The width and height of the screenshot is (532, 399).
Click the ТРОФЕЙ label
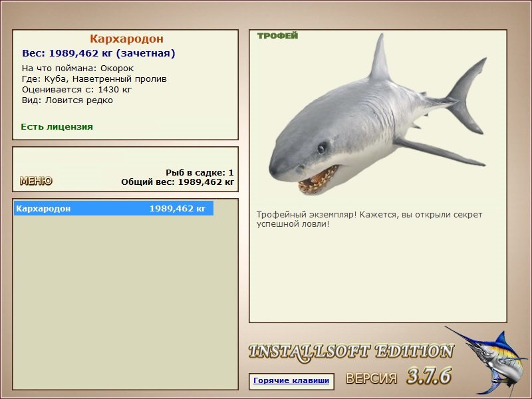tap(277, 36)
